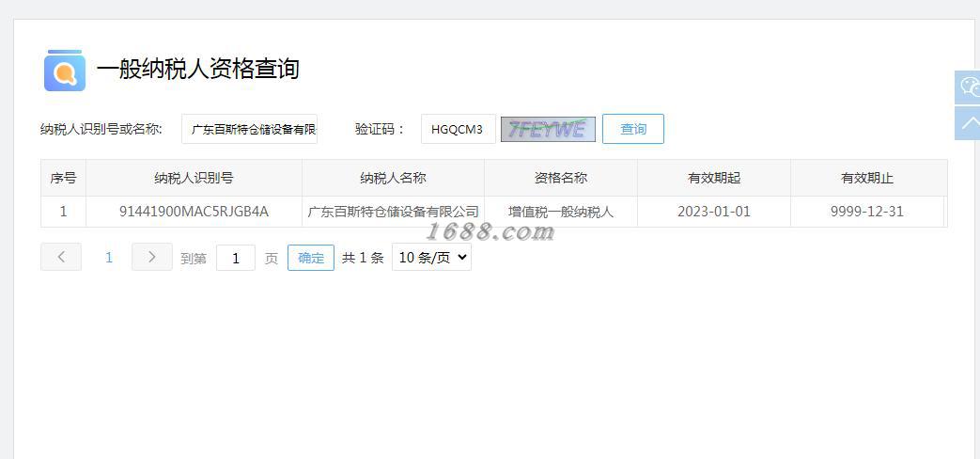Image resolution: width=980 pixels, height=459 pixels.
Task: Click the 资格名称 column header
Action: (561, 178)
